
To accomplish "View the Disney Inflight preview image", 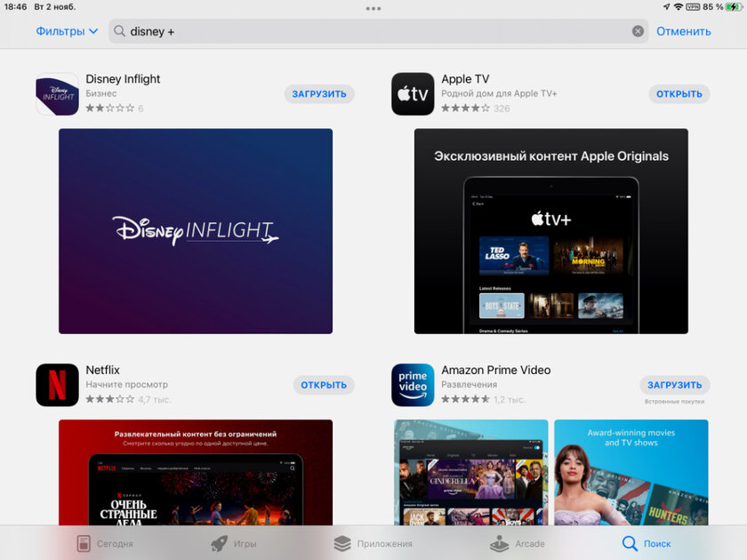I will 196,231.
